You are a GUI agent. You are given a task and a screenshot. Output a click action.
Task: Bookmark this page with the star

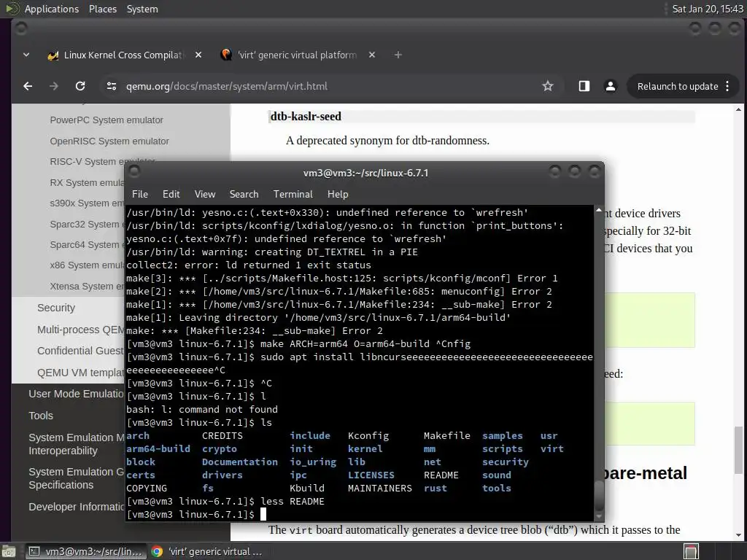pos(548,86)
